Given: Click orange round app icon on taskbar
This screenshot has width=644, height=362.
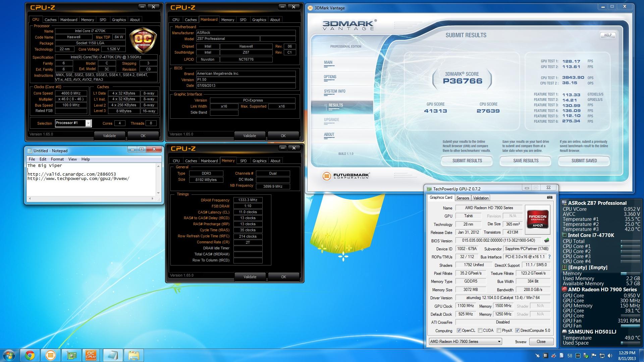Looking at the screenshot, I should (x=51, y=355).
